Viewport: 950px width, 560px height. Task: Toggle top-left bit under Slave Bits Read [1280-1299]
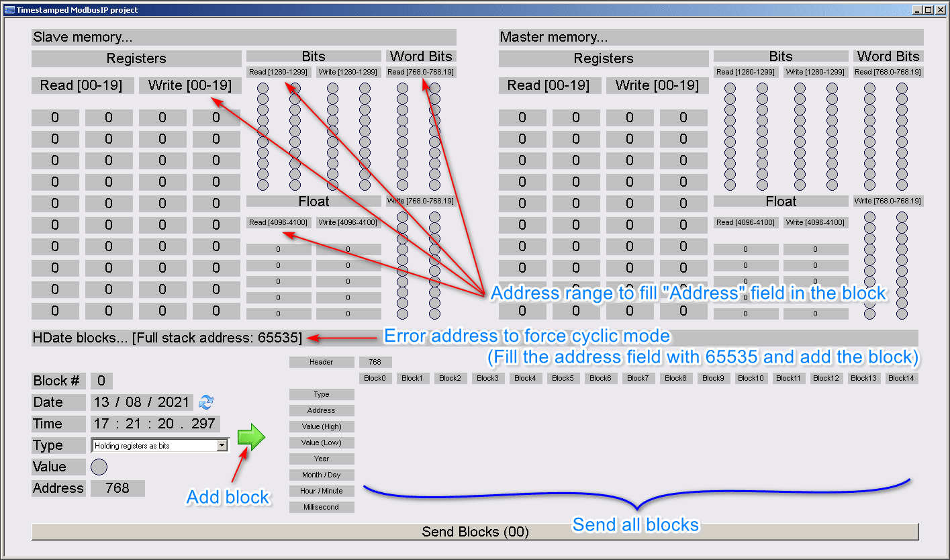point(263,89)
